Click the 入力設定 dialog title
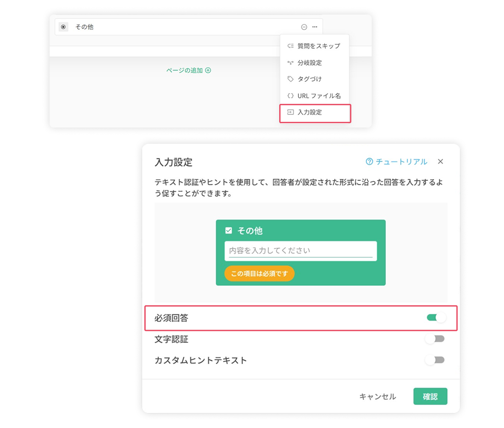 coord(173,162)
